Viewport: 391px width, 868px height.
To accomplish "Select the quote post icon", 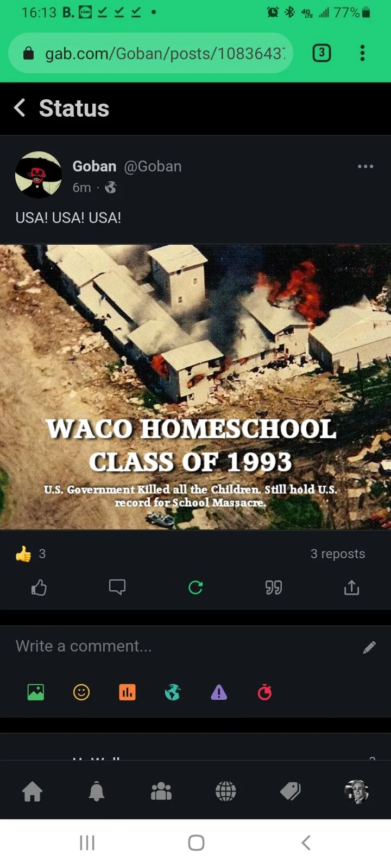I will (x=274, y=588).
